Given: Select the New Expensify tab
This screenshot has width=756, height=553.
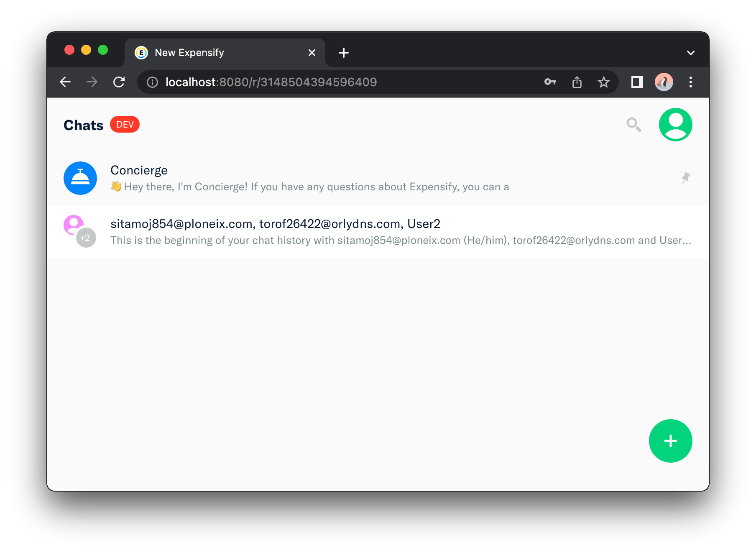Looking at the screenshot, I should pos(225,53).
